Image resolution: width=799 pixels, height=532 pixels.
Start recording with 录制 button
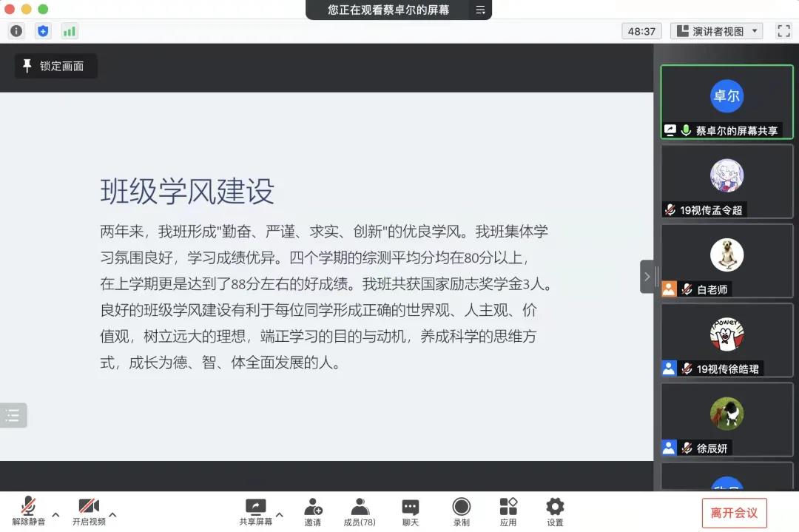461,511
